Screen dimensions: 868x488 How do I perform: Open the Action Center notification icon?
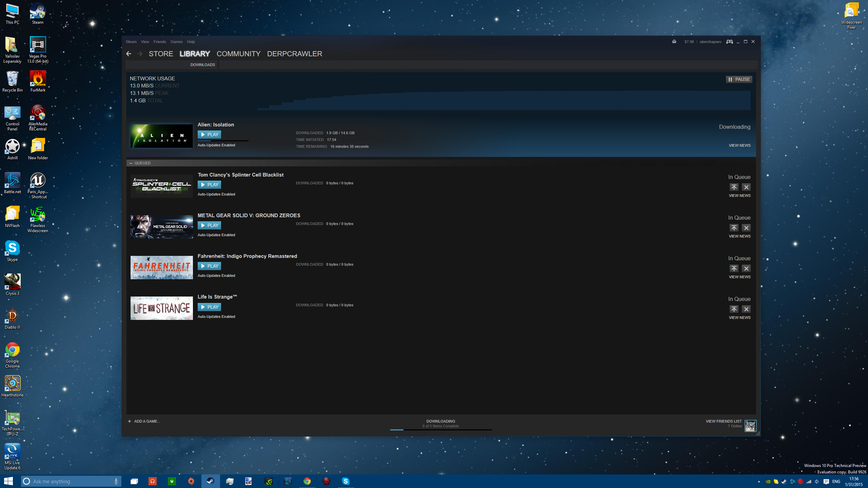(x=826, y=482)
